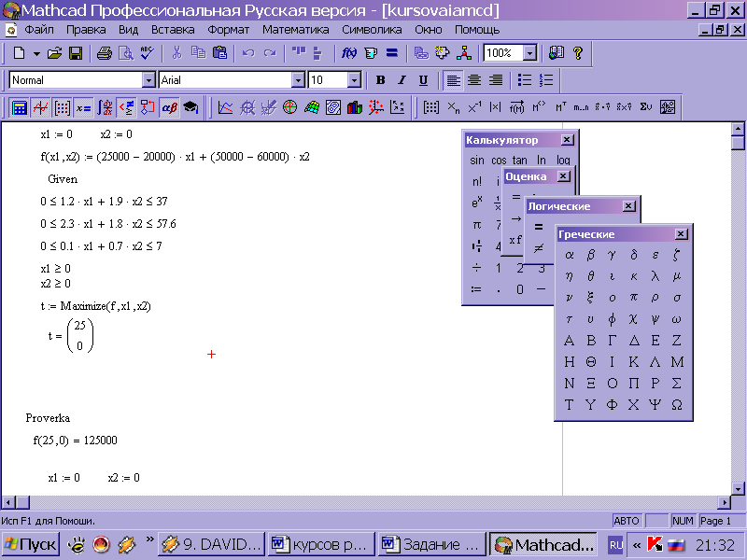Open the Пуск start menu
The image size is (747, 560).
tap(31, 544)
